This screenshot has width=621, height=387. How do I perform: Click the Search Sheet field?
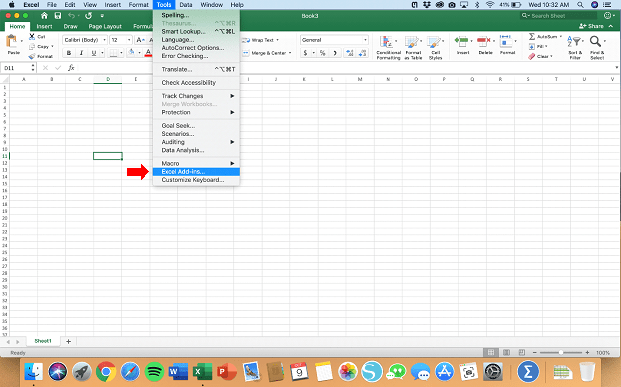click(558, 15)
